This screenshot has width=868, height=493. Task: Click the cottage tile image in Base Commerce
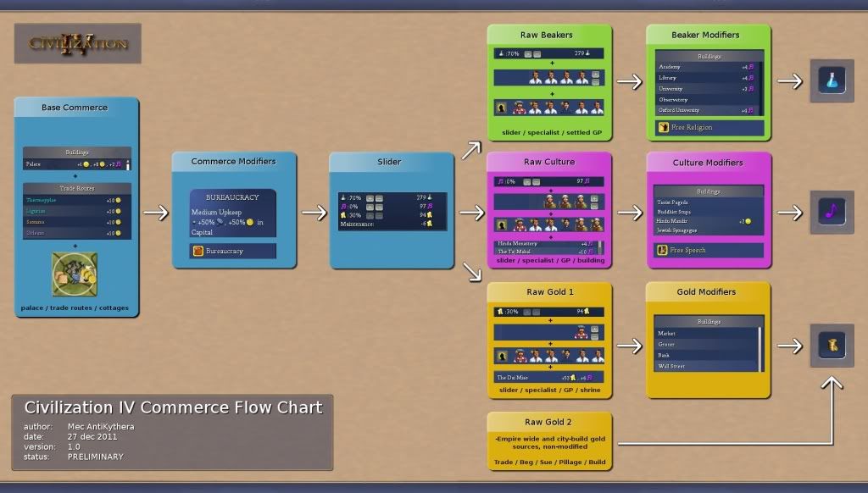click(75, 274)
